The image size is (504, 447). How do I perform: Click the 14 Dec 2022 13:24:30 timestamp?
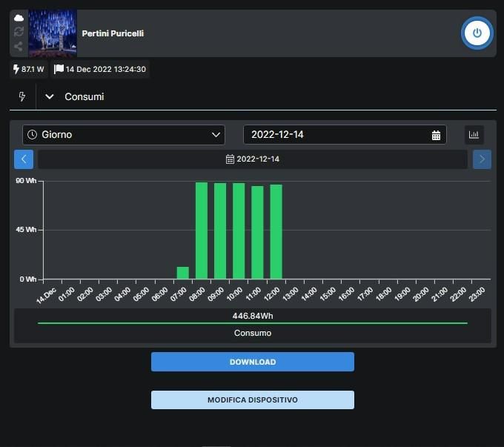100,69
